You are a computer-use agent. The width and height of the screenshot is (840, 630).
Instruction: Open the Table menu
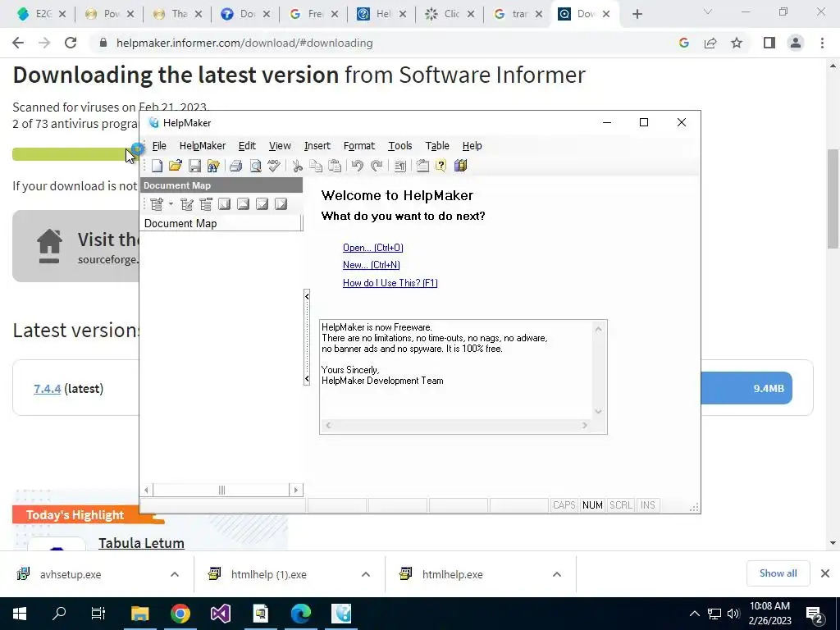[437, 146]
